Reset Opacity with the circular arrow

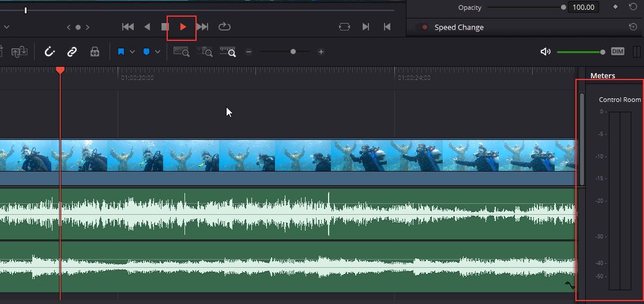[633, 6]
